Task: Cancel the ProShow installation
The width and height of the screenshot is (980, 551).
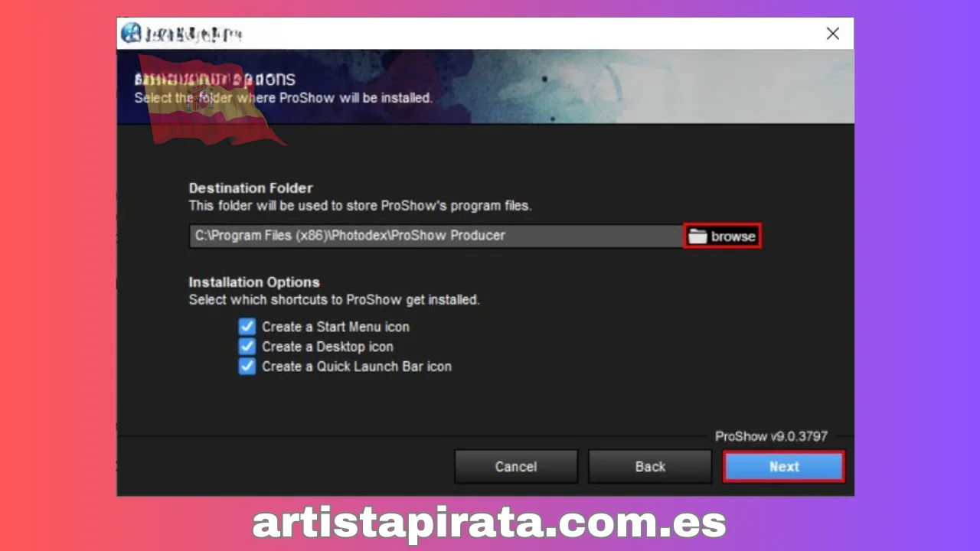Action: pyautogui.click(x=516, y=467)
